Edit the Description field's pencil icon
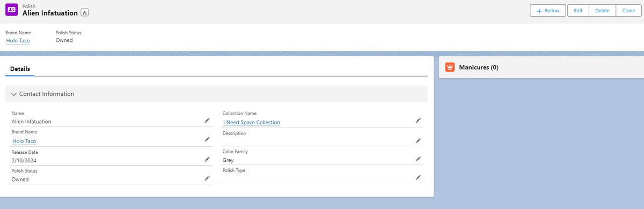Image resolution: width=644 pixels, height=209 pixels. pos(418,140)
